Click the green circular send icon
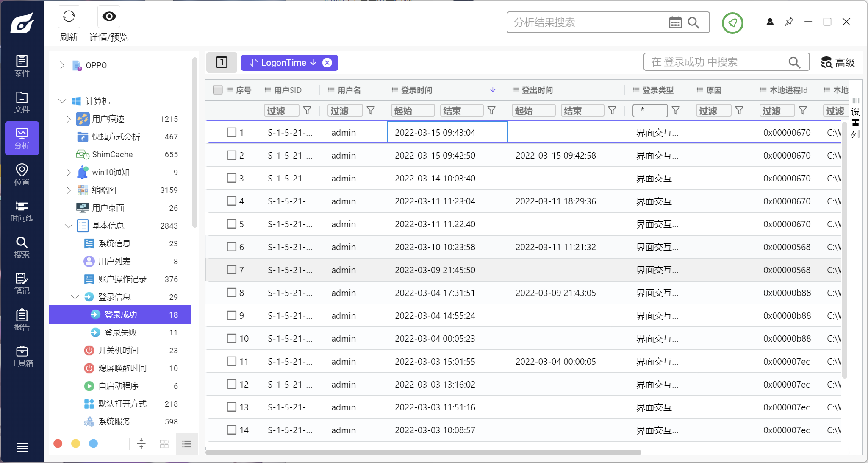Viewport: 868px width, 463px height. coord(732,23)
